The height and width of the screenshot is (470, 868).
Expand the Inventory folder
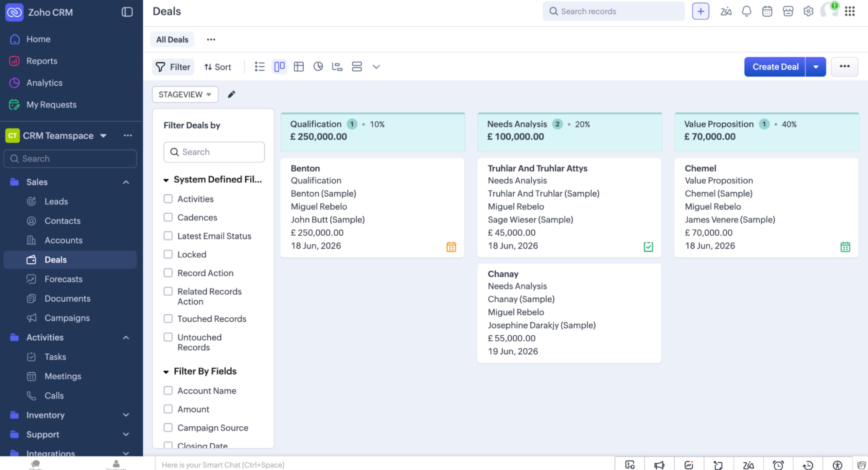coord(126,415)
